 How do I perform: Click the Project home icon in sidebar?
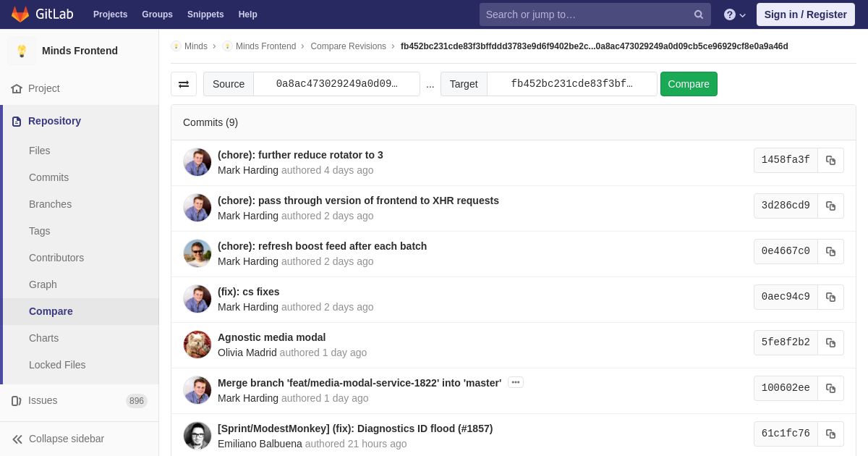click(x=17, y=88)
